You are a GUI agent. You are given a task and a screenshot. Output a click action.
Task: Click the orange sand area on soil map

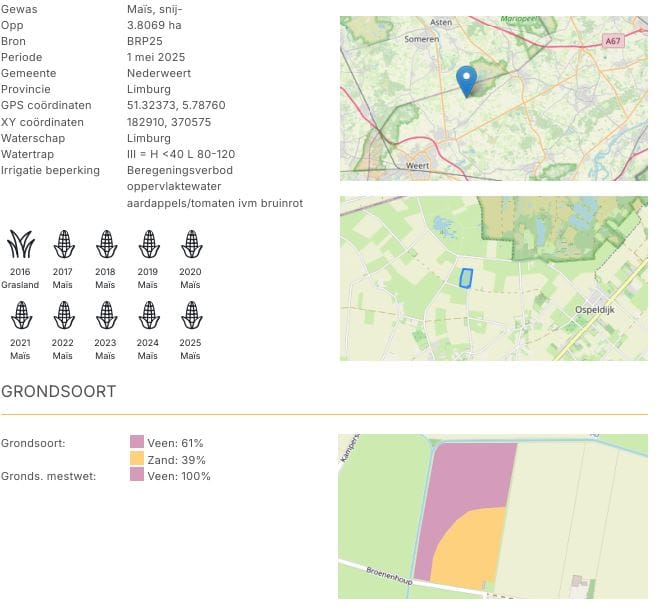[x=470, y=550]
